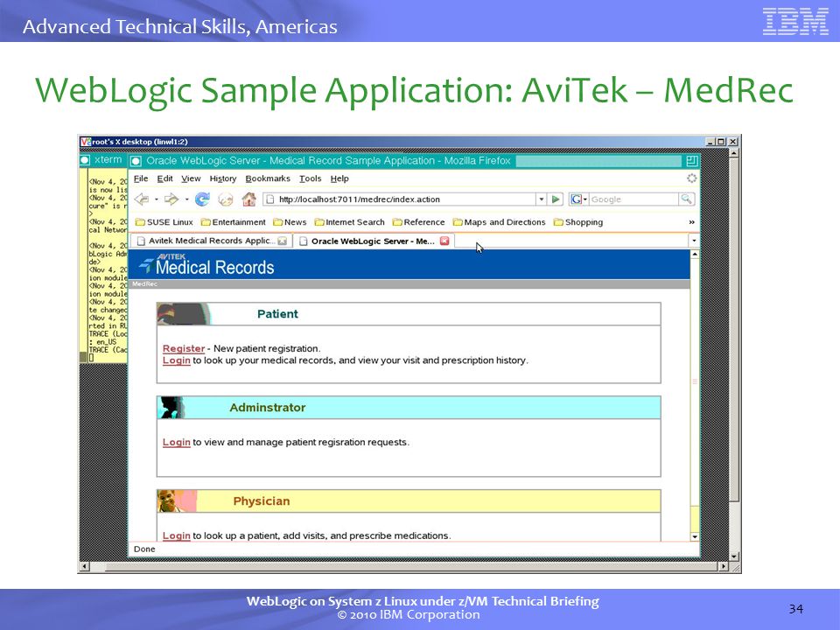Open SUSE Linux bookmark folder
This screenshot has height=630, width=840.
(164, 221)
